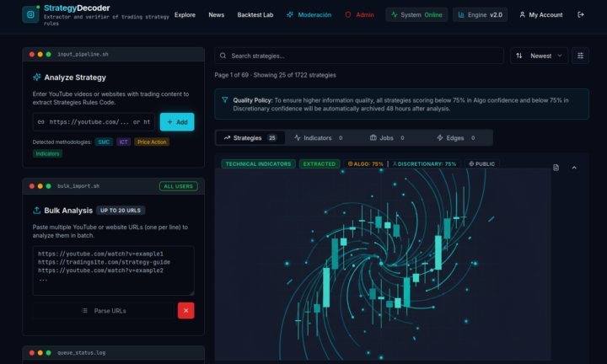Open My Account
Viewport: 607px width, 364px height.
click(540, 14)
